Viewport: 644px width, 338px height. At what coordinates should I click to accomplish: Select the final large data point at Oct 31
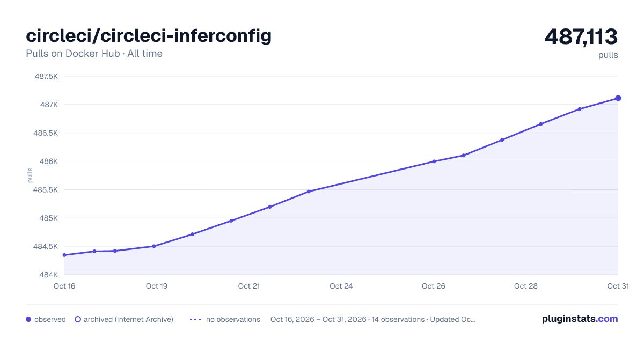click(x=618, y=98)
